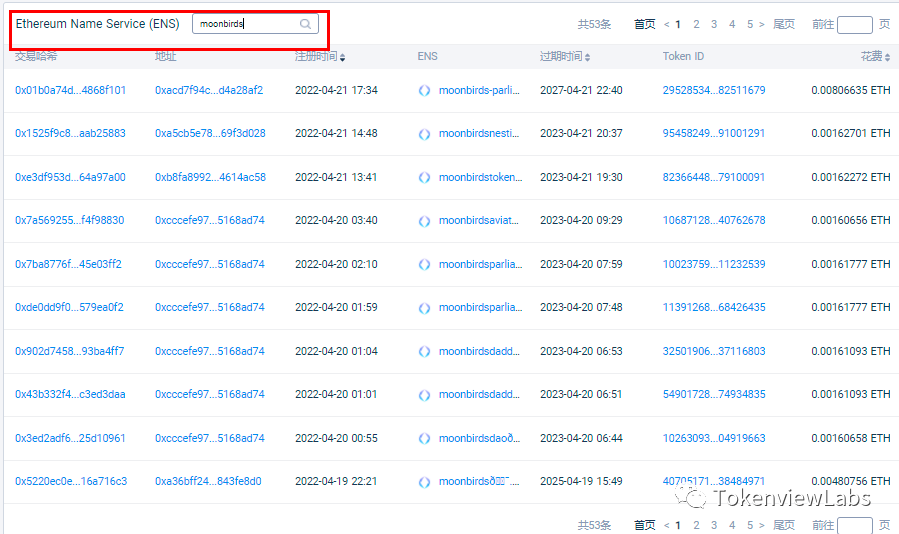Open ENS name moonbirdsaviat...
This screenshot has height=534, width=899.
[x=479, y=220]
